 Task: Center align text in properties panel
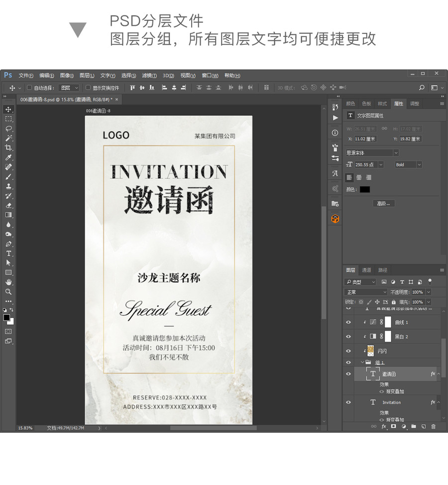359,178
